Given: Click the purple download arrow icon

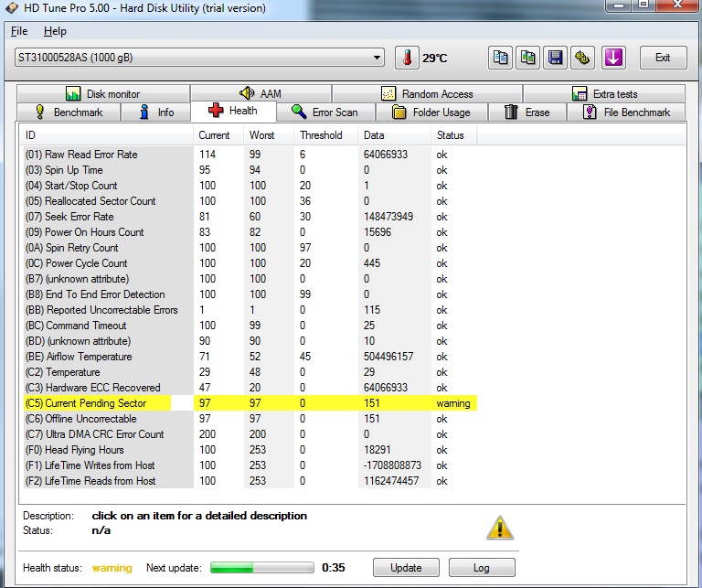Looking at the screenshot, I should 613,58.
